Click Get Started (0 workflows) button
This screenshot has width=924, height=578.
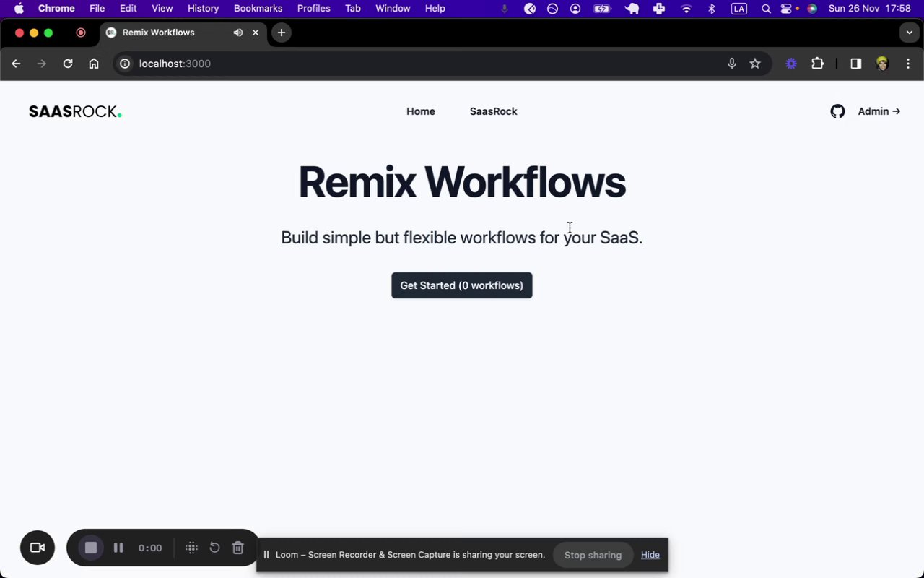pyautogui.click(x=462, y=285)
